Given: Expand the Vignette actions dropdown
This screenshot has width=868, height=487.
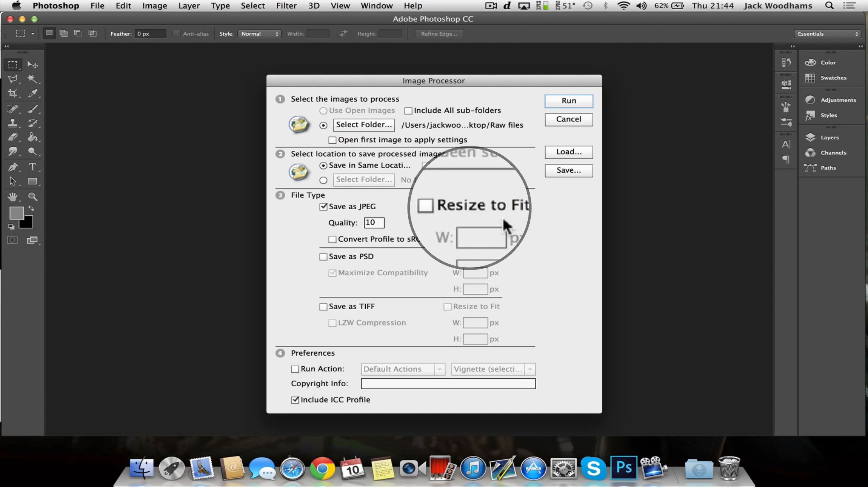Looking at the screenshot, I should pyautogui.click(x=530, y=369).
